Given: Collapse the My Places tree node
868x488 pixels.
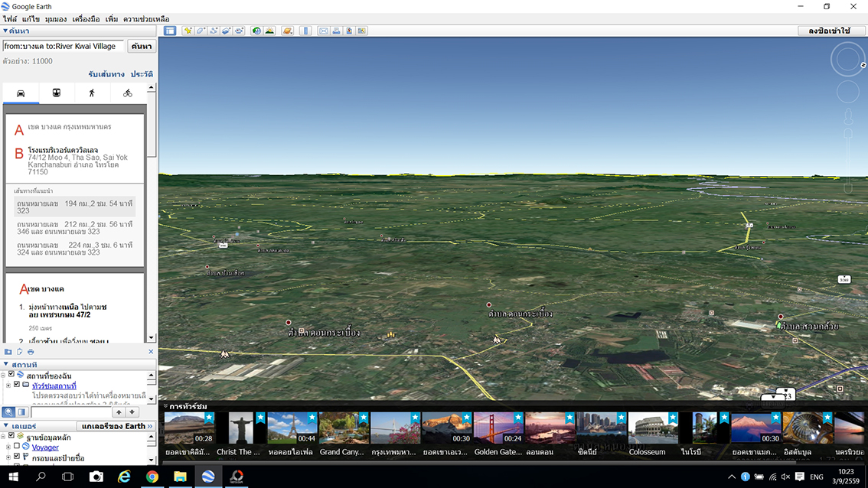Looking at the screenshot, I should pos(3,375).
